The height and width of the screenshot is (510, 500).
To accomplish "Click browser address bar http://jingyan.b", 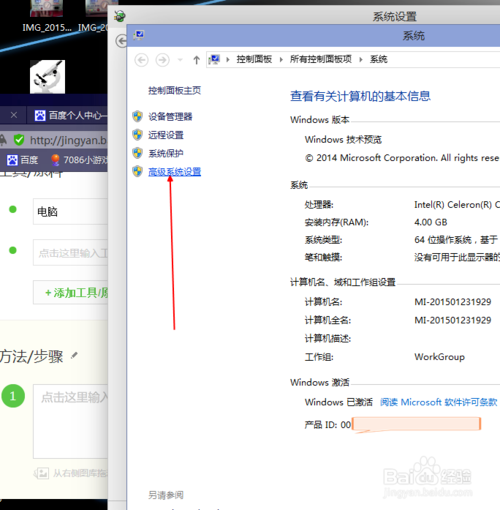I will (x=68, y=140).
